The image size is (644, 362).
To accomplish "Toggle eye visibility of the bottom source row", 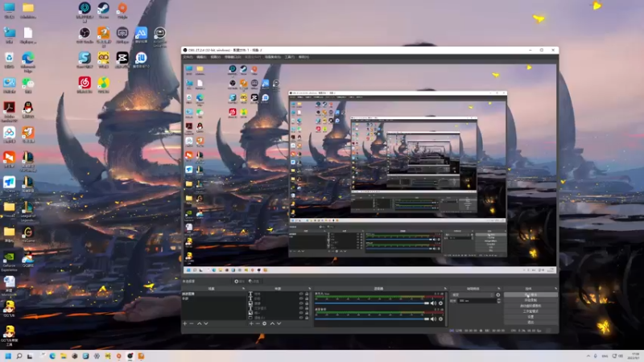I will [301, 318].
